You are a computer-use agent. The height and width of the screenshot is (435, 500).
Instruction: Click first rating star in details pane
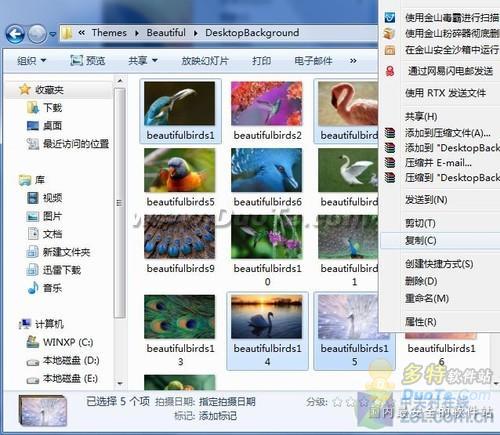(337, 402)
